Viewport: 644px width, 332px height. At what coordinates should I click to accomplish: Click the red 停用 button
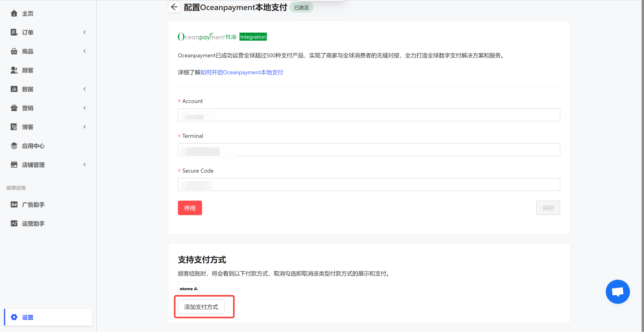tap(190, 208)
